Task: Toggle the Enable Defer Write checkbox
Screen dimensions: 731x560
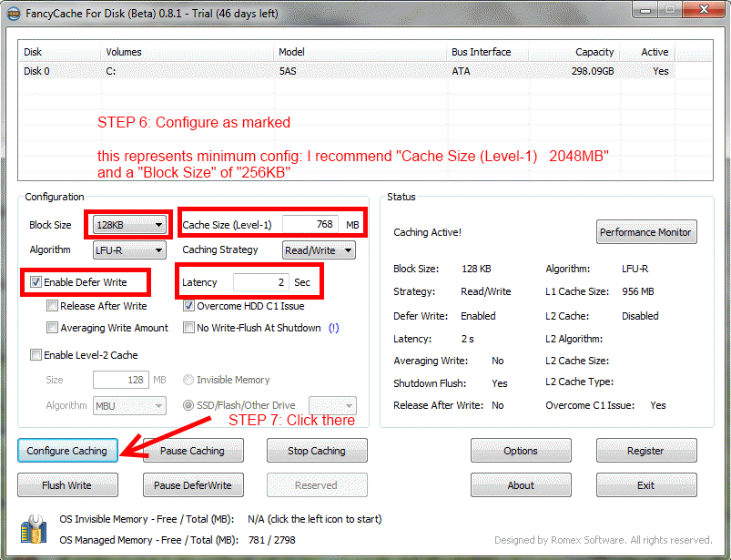Action: [36, 282]
